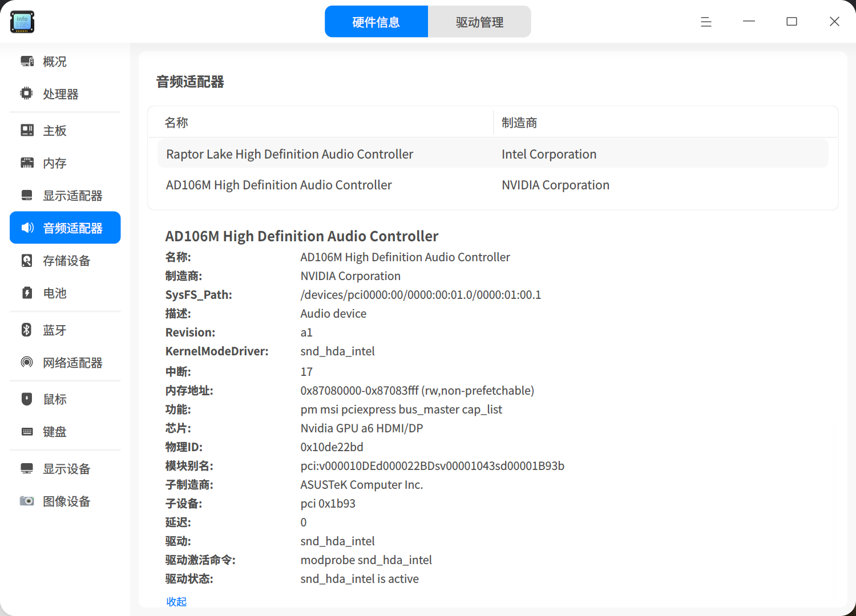Click the Revision value a1
This screenshot has height=616, width=856.
click(306, 333)
